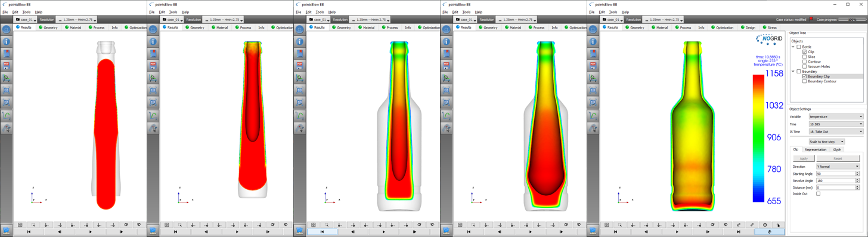Step forward one frame in the rightmost window
Screen dimensions: 868x237
(x=708, y=232)
